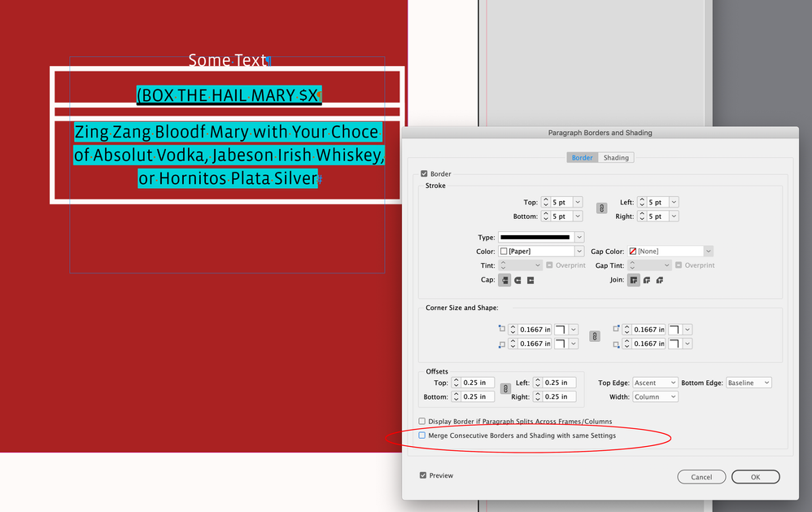812x512 pixels.
Task: Select the Border tab
Action: pos(582,158)
